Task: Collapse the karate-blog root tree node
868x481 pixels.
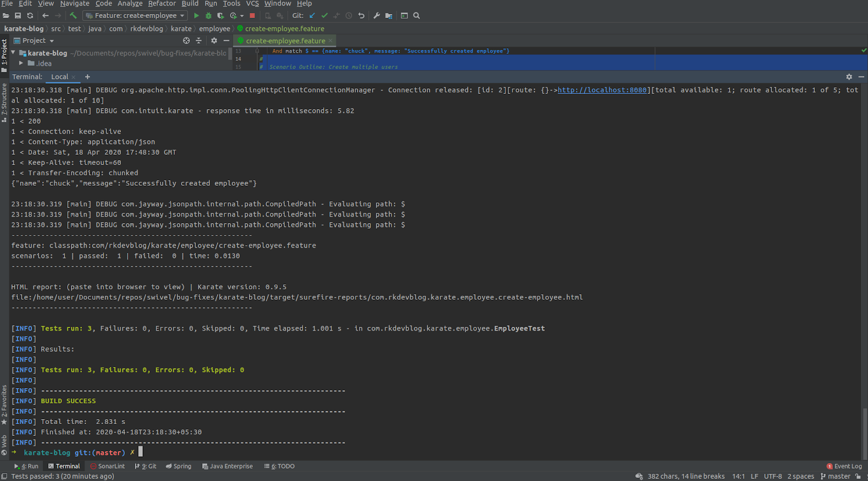Action: pyautogui.click(x=13, y=53)
